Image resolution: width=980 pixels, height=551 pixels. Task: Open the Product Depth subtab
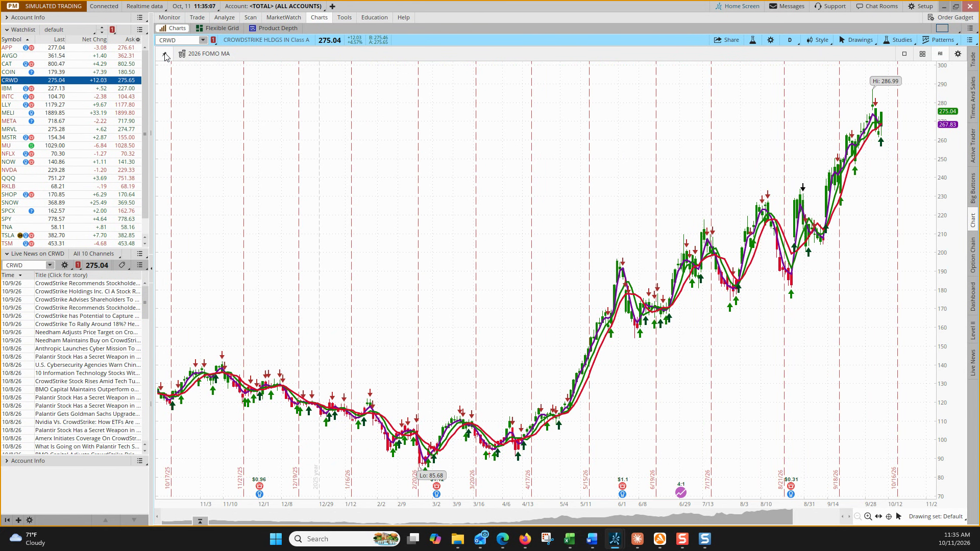click(273, 28)
